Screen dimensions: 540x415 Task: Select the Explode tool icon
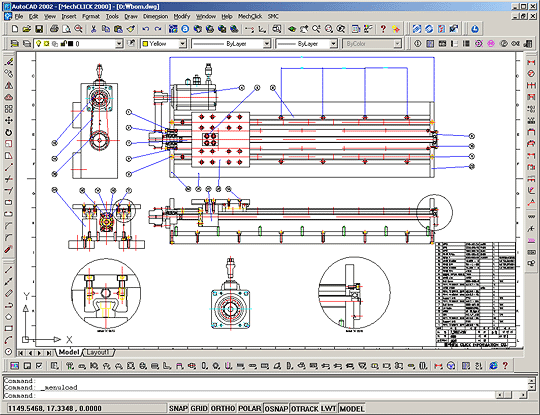pyautogui.click(x=9, y=249)
